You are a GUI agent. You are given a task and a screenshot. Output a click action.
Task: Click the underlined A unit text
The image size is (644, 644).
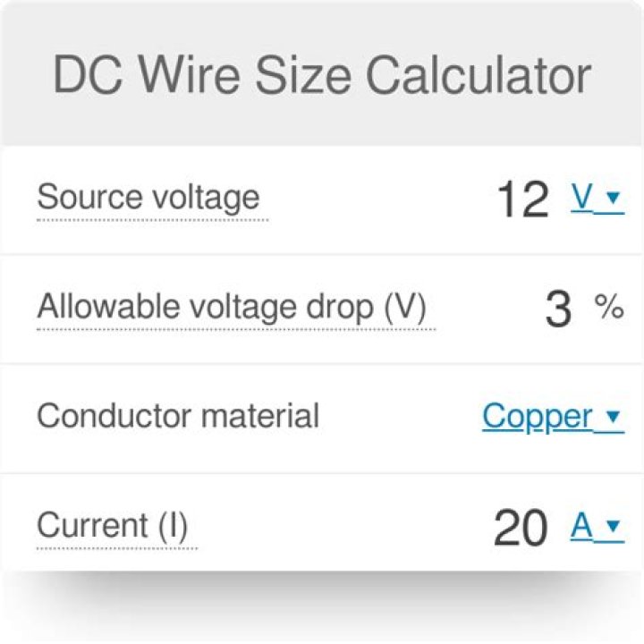(582, 527)
